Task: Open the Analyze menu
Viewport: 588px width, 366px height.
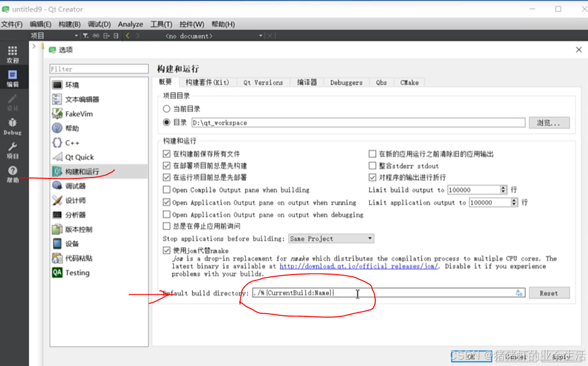Action: (130, 24)
